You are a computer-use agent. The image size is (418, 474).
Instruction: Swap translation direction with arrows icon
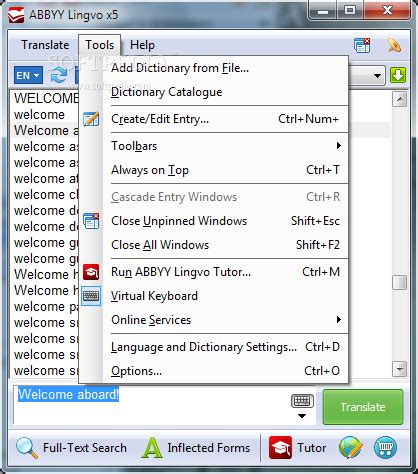click(59, 75)
